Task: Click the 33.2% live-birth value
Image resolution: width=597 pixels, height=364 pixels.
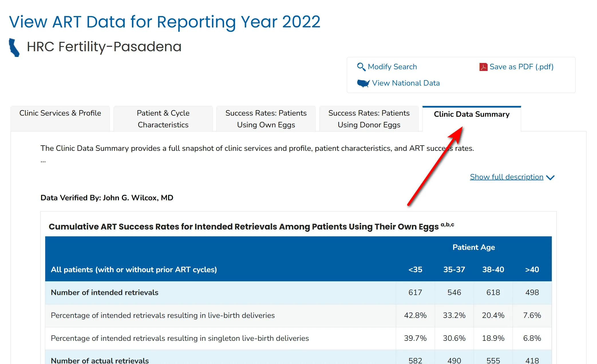Action: pyautogui.click(x=454, y=315)
